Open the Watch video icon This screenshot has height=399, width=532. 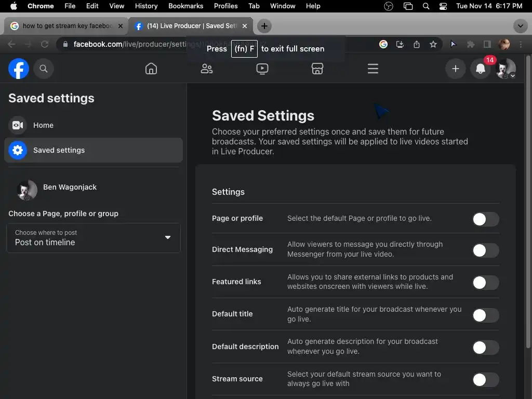262,69
